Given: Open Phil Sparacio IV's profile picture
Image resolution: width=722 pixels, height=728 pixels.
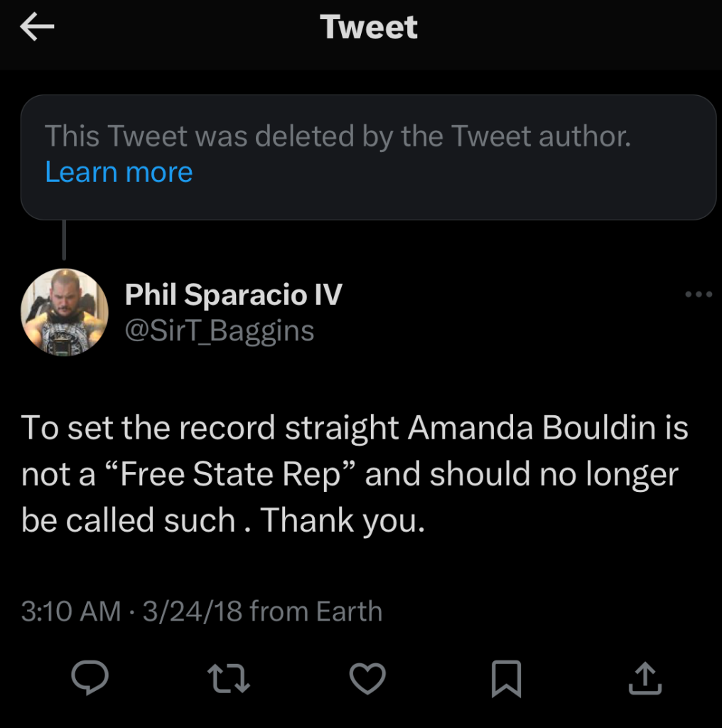Looking at the screenshot, I should (65, 312).
